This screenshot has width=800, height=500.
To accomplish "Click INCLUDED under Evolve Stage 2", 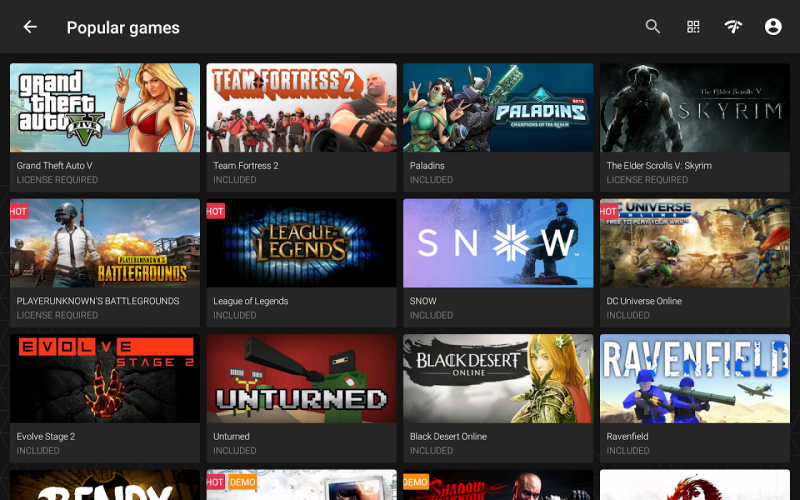I will 38,451.
